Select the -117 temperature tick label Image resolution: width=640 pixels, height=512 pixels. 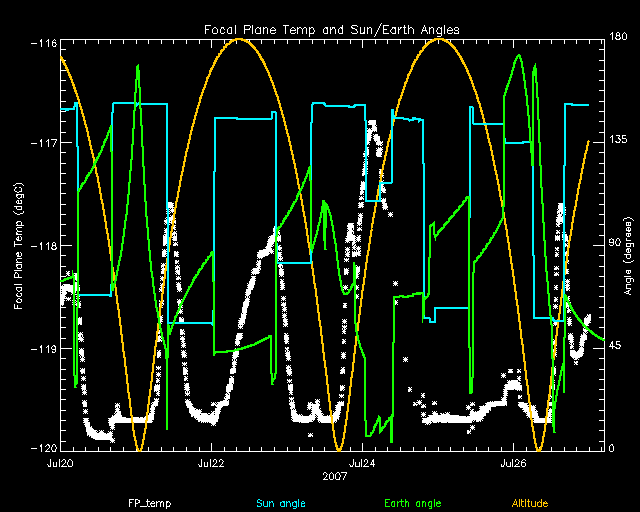pyautogui.click(x=43, y=143)
